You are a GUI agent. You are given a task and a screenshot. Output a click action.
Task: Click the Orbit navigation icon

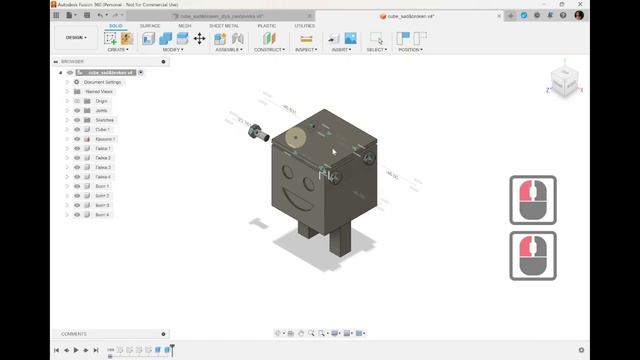pos(279,333)
